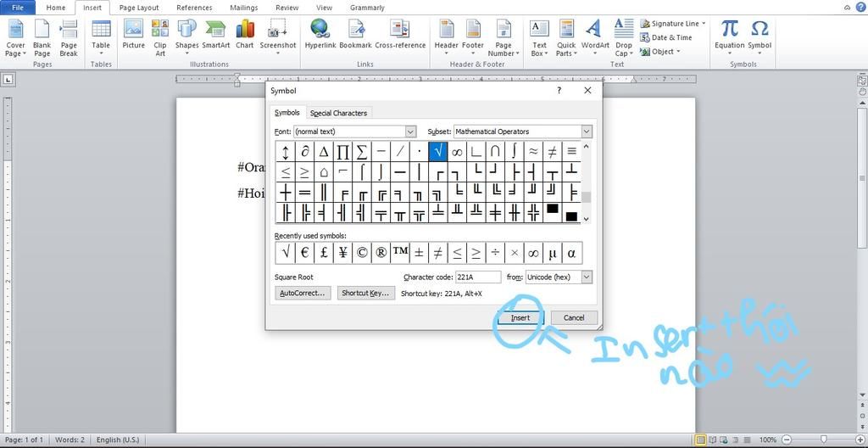The height and width of the screenshot is (448, 868).
Task: Insert a Picture from file
Action: coord(133,35)
